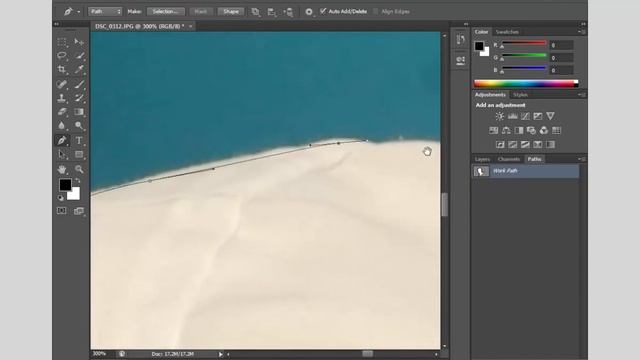Select the Brush tool
The width and height of the screenshot is (640, 360).
(x=79, y=84)
